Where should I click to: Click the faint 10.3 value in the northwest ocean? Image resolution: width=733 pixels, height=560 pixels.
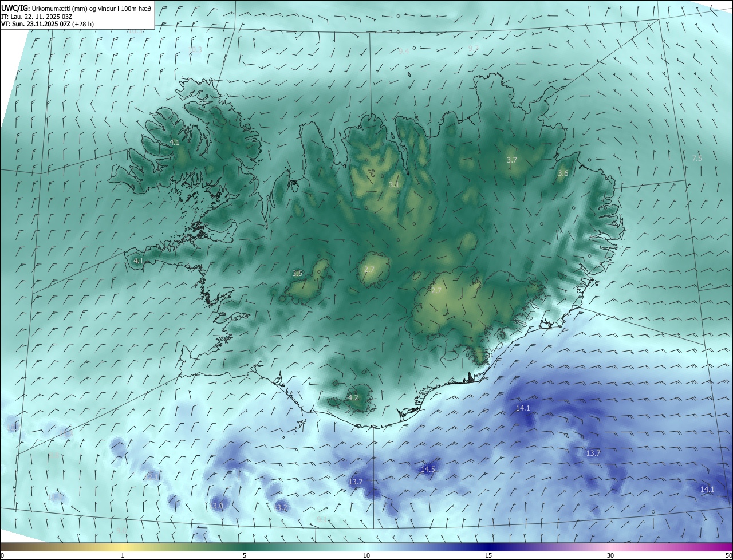(x=195, y=50)
